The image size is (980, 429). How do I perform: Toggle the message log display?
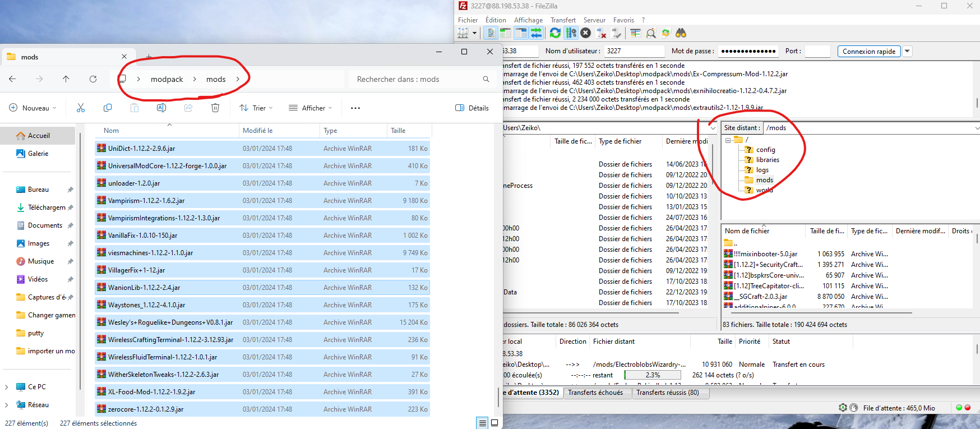tap(491, 33)
